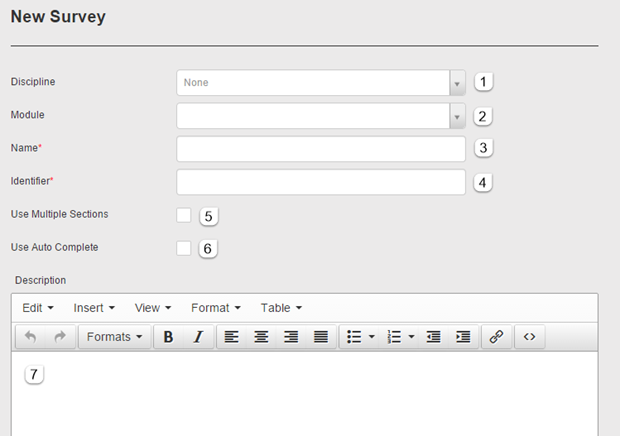620x436 pixels.
Task: Decrease indent in the editor toolbar
Action: click(x=433, y=337)
